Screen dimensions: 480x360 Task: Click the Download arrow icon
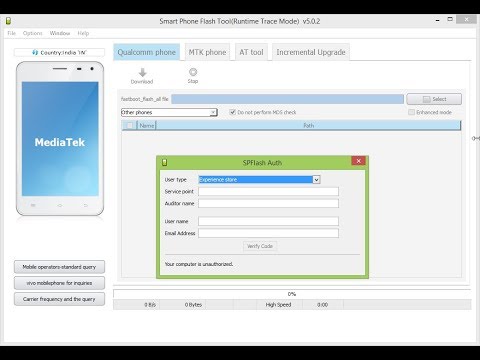click(x=142, y=72)
